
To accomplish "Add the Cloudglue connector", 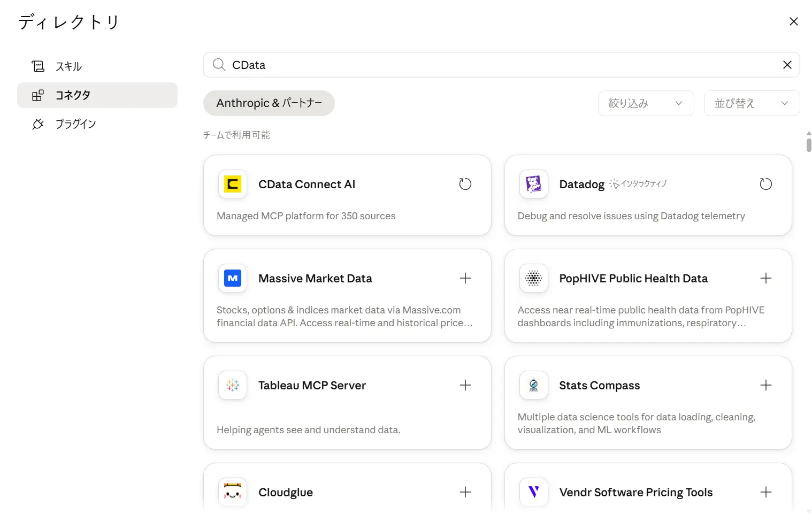I will click(465, 492).
